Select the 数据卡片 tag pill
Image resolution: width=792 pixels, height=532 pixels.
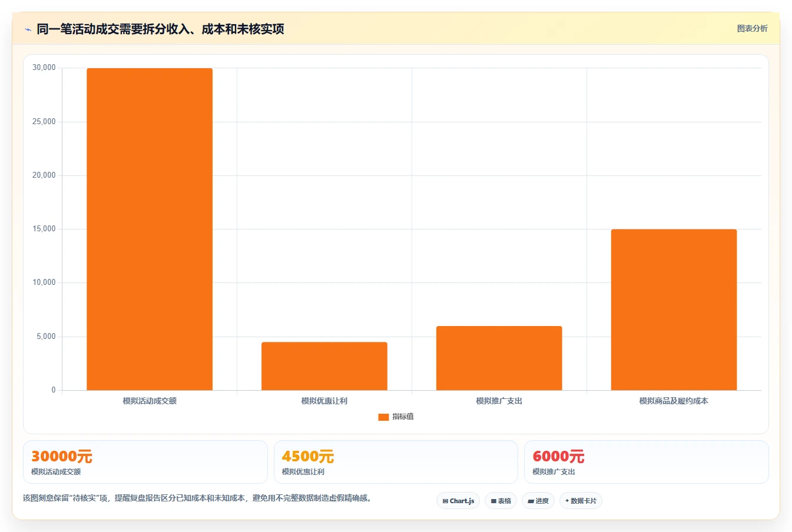(581, 501)
